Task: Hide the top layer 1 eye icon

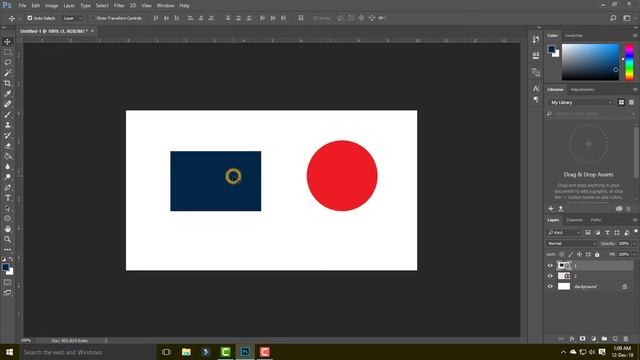Action: point(550,266)
